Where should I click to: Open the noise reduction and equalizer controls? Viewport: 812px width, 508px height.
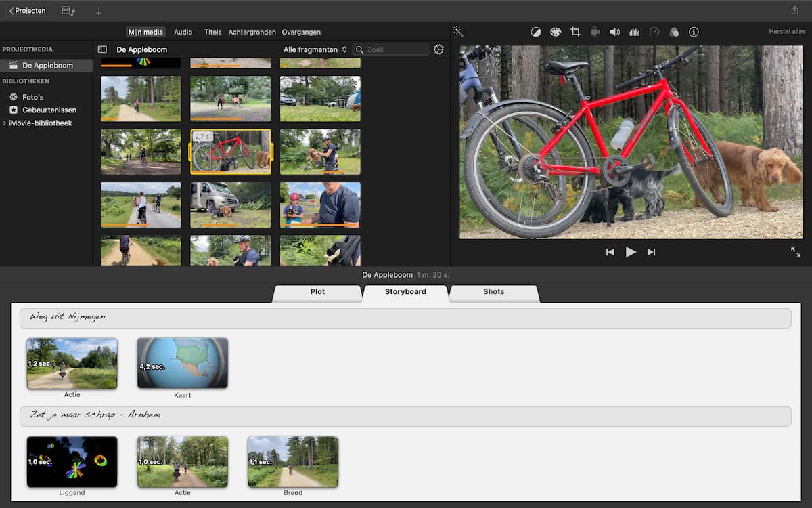click(634, 31)
